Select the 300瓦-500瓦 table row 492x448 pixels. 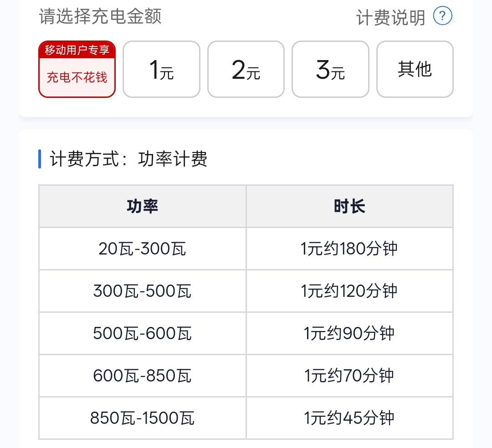click(x=142, y=290)
